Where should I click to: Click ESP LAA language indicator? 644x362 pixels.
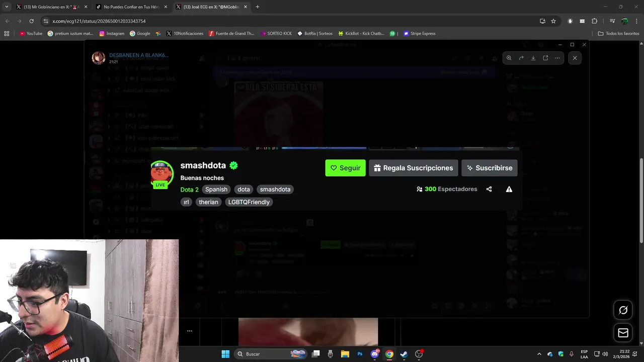(x=584, y=354)
